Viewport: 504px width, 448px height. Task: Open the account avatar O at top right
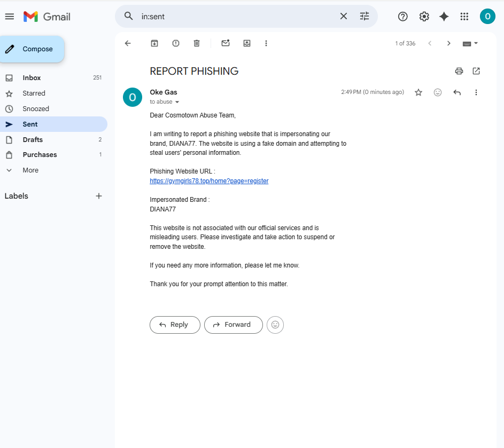487,17
